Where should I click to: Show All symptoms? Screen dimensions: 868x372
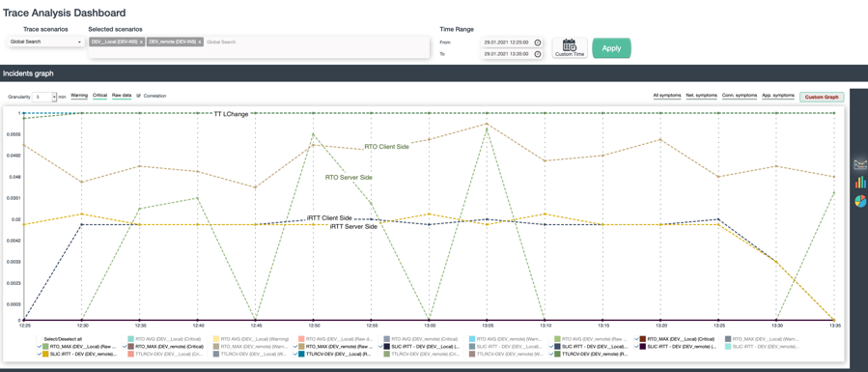click(667, 96)
